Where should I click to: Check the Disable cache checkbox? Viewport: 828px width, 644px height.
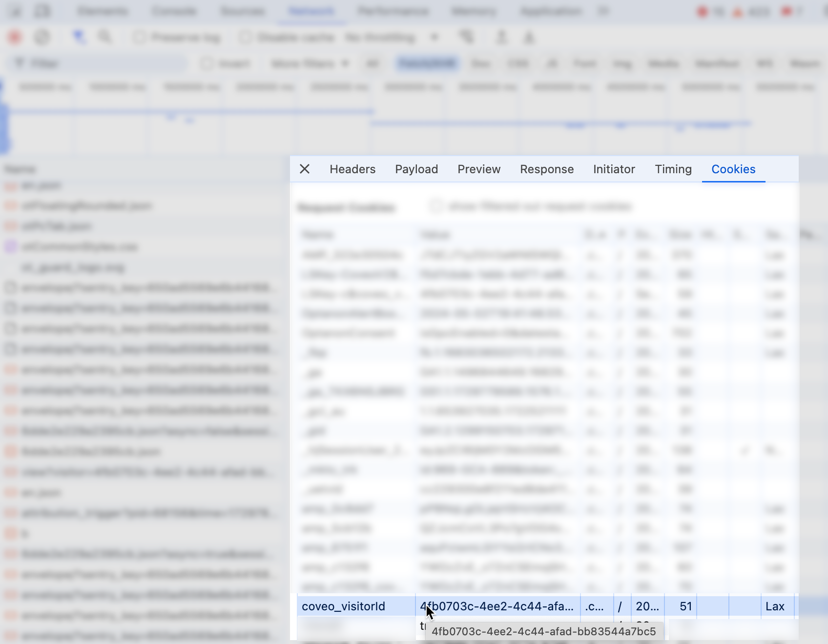(246, 38)
